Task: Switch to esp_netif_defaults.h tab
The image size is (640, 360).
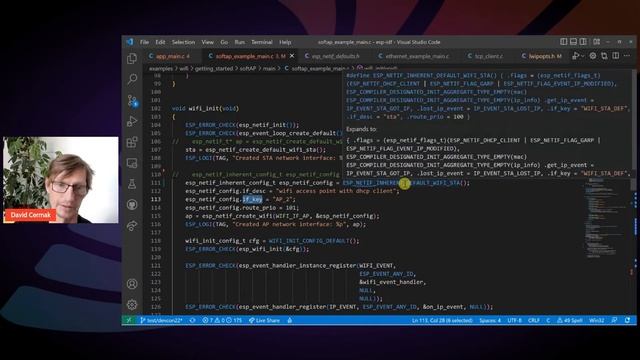Action: (x=336, y=56)
